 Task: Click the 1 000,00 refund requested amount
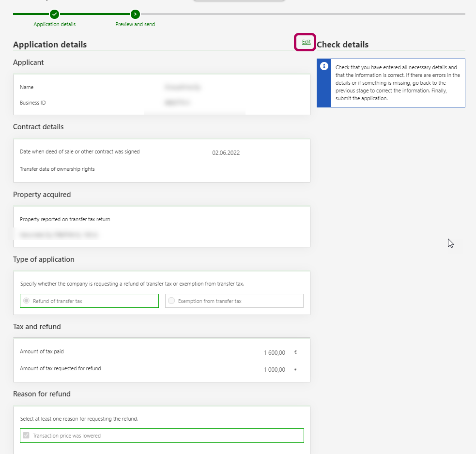(274, 370)
